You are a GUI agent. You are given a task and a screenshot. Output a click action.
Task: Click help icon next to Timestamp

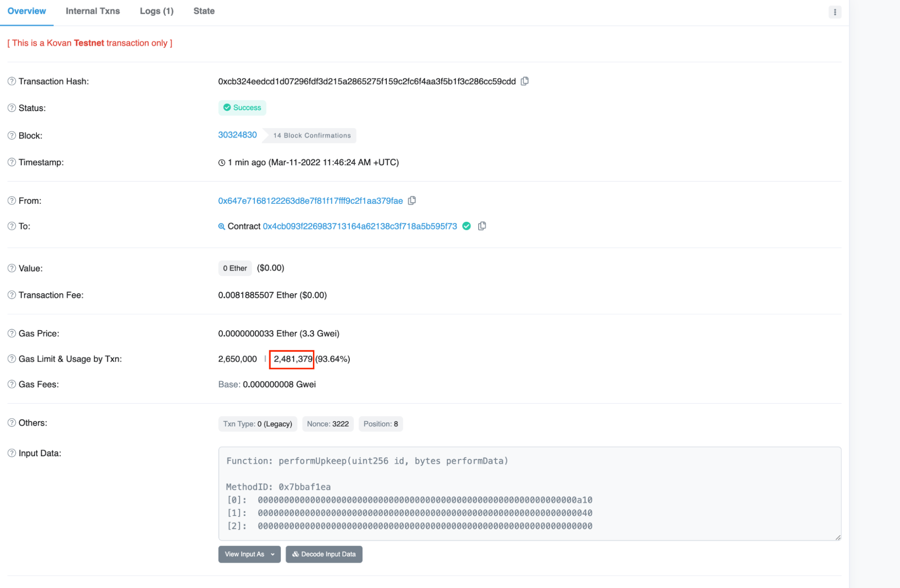click(12, 162)
